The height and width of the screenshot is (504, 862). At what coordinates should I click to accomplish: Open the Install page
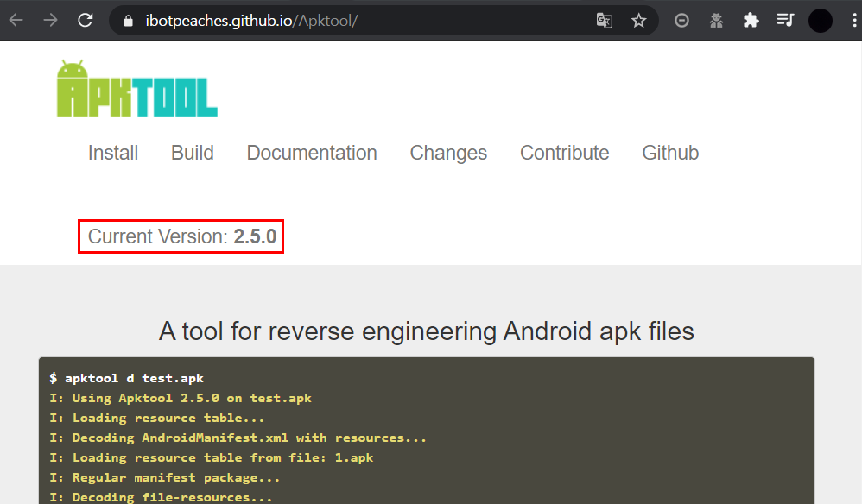(113, 153)
